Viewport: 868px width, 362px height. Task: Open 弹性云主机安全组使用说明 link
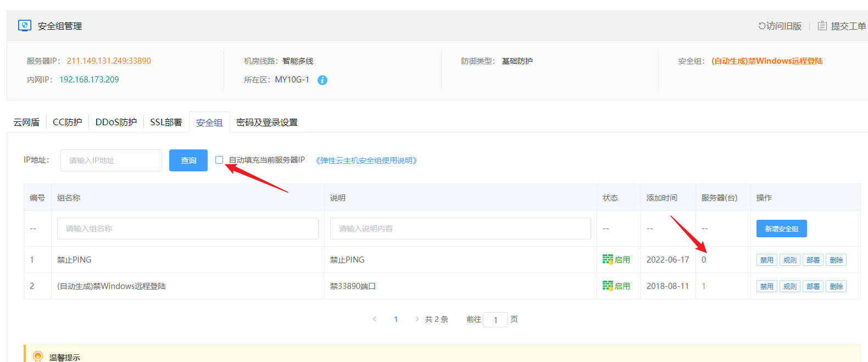366,160
